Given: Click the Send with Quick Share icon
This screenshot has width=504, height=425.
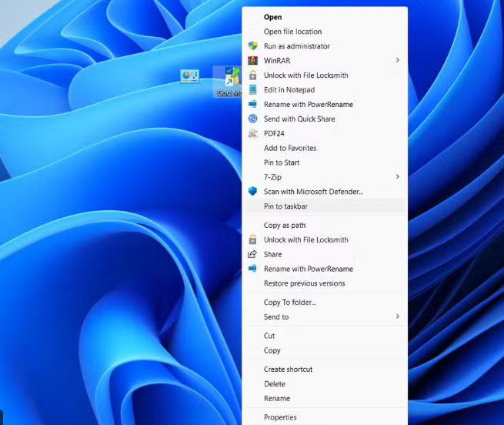Looking at the screenshot, I should pos(252,119).
